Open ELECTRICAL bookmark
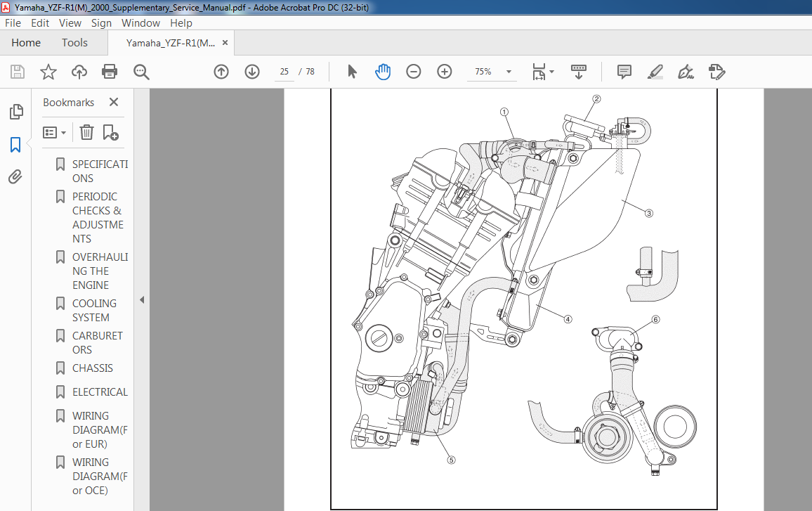The width and height of the screenshot is (812, 511). (100, 392)
